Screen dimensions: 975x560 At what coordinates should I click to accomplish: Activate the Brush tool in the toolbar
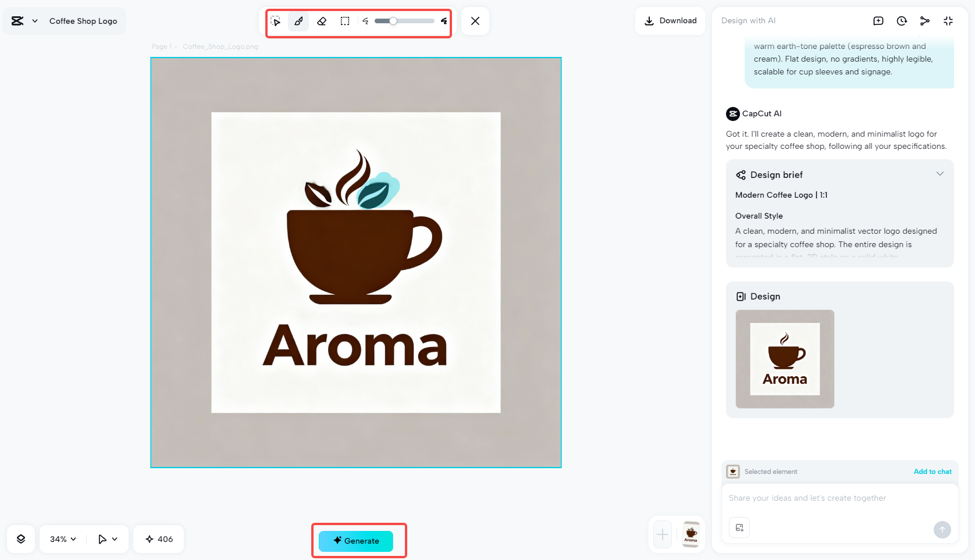(x=298, y=21)
